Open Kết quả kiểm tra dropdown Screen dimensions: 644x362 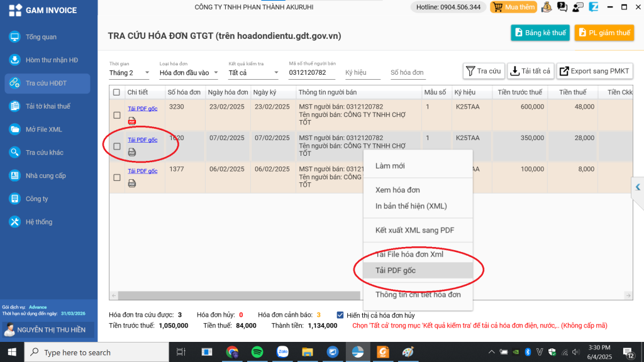point(253,73)
